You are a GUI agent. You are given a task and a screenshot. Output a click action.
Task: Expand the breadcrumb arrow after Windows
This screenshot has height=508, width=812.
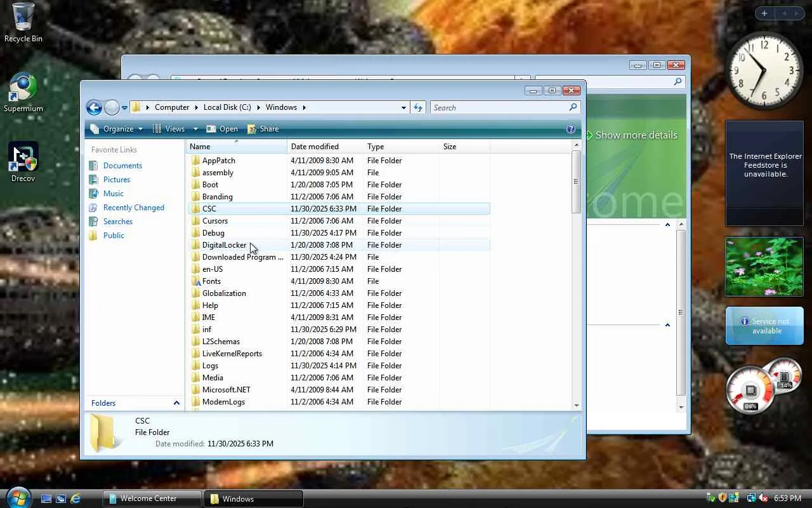pyautogui.click(x=304, y=107)
